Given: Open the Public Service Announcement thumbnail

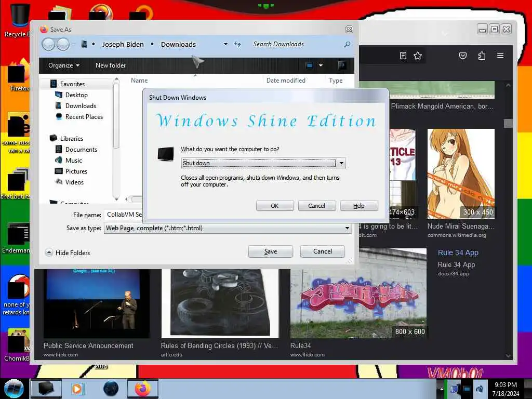Looking at the screenshot, I should [96, 303].
